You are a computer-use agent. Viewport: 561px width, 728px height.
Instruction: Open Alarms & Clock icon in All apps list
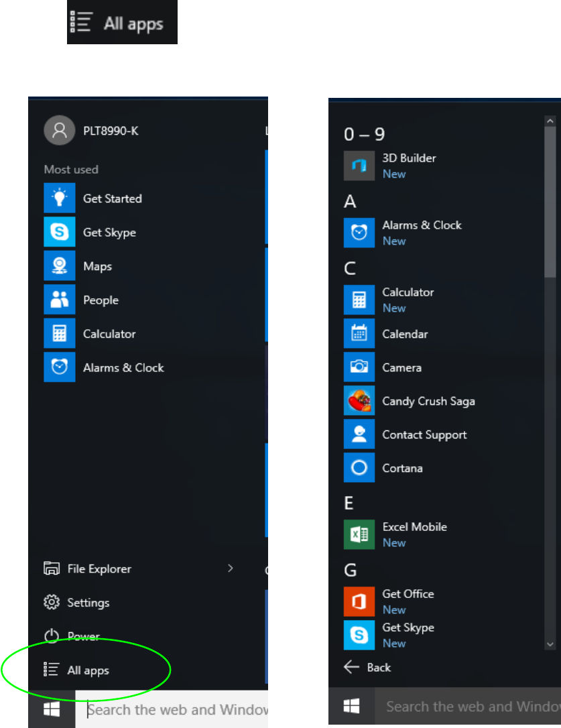[x=359, y=233]
